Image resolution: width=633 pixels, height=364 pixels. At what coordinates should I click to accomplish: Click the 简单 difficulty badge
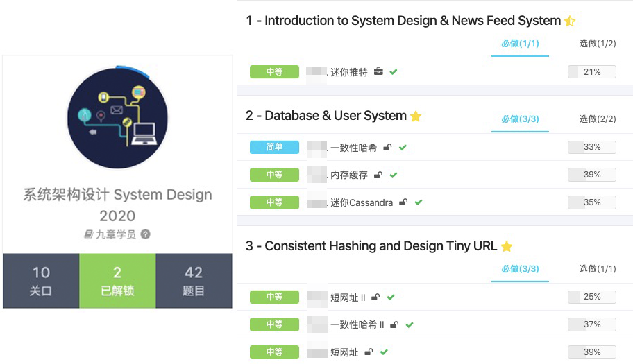(275, 147)
